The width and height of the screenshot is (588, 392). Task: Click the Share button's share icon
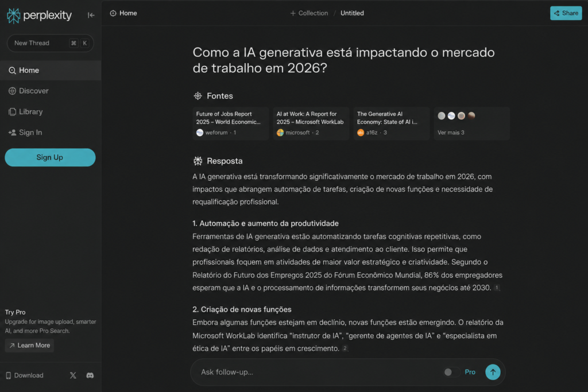point(557,13)
